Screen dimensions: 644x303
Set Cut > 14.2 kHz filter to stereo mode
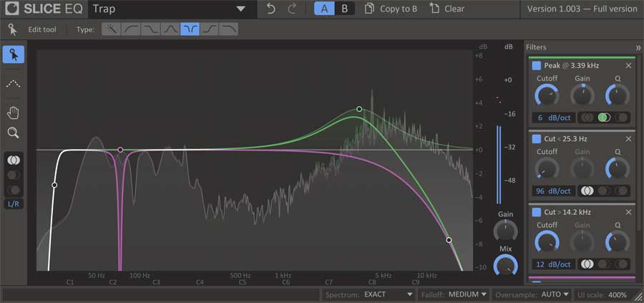(x=587, y=264)
